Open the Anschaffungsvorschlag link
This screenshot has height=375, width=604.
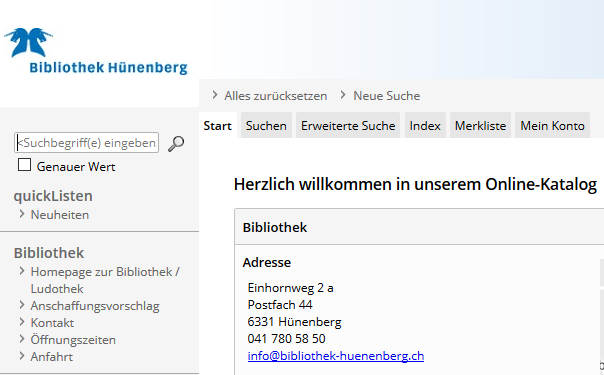click(x=95, y=306)
